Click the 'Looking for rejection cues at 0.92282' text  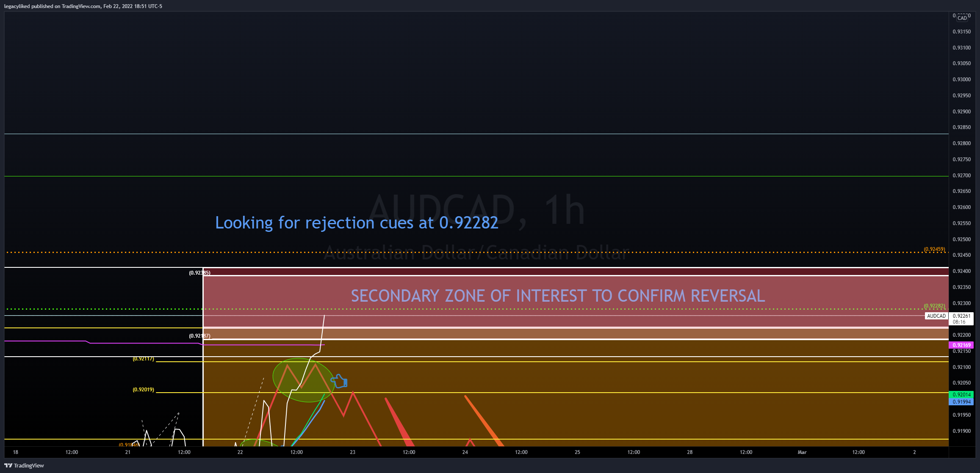click(x=357, y=223)
